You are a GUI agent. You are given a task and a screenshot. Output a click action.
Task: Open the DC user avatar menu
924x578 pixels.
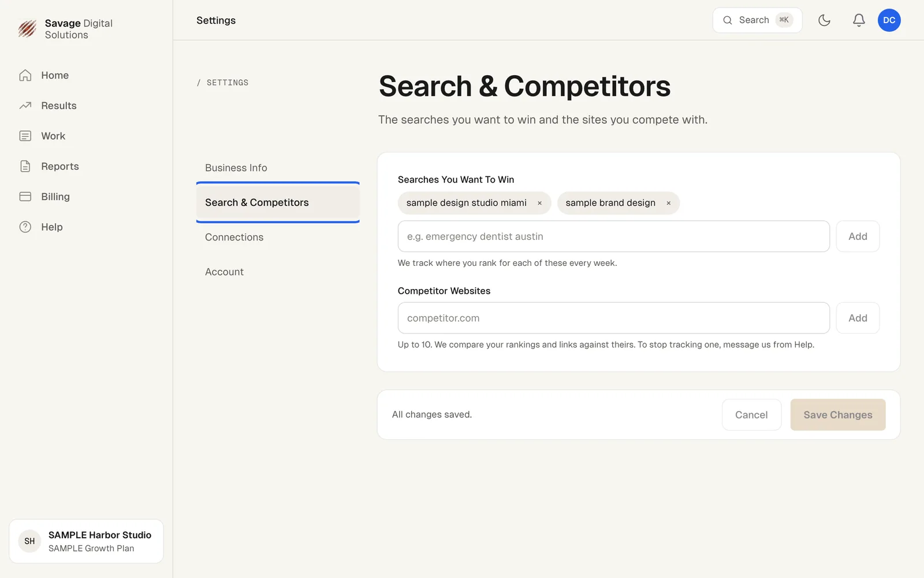coord(889,20)
